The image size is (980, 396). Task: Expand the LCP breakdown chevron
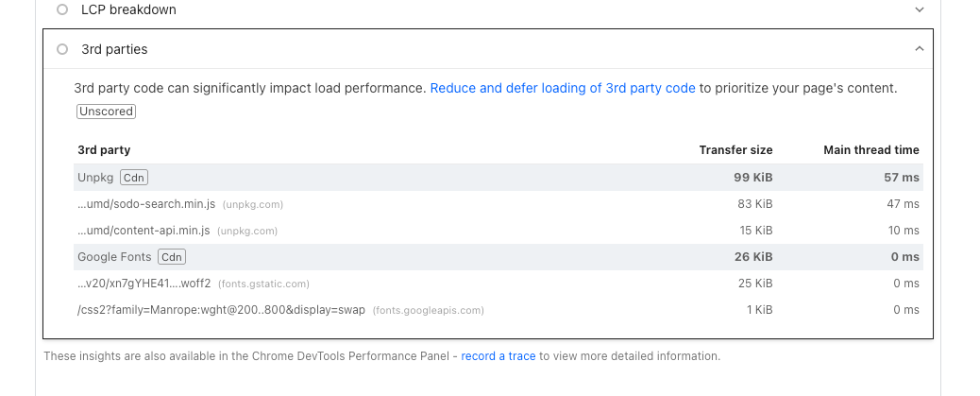[x=920, y=9]
